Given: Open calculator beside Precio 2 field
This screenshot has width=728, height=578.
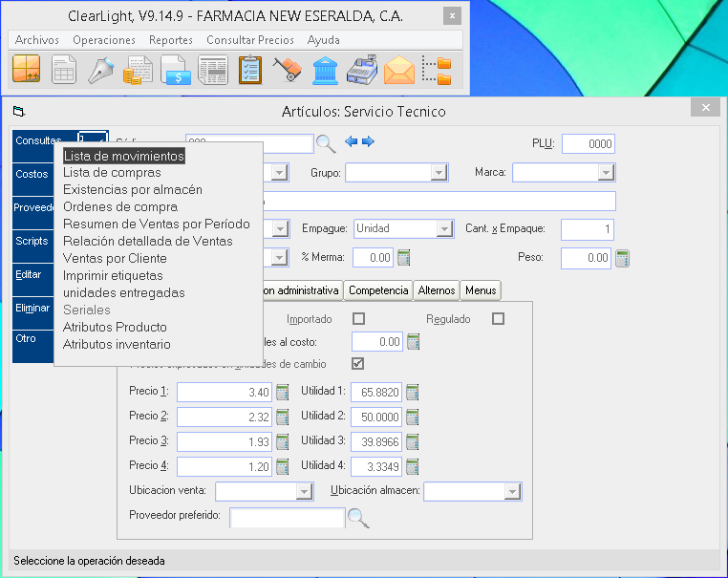Looking at the screenshot, I should pos(282,417).
